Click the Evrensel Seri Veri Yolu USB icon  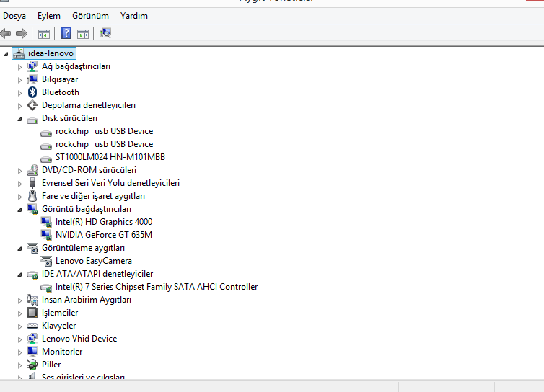click(32, 183)
